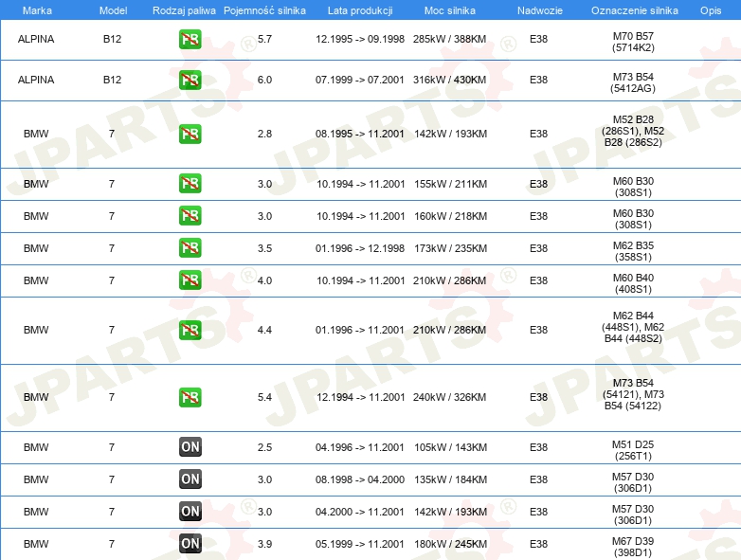The width and height of the screenshot is (741, 560).
Task: Click the ON diesel icon in the 3.9 row
Action: 190,544
